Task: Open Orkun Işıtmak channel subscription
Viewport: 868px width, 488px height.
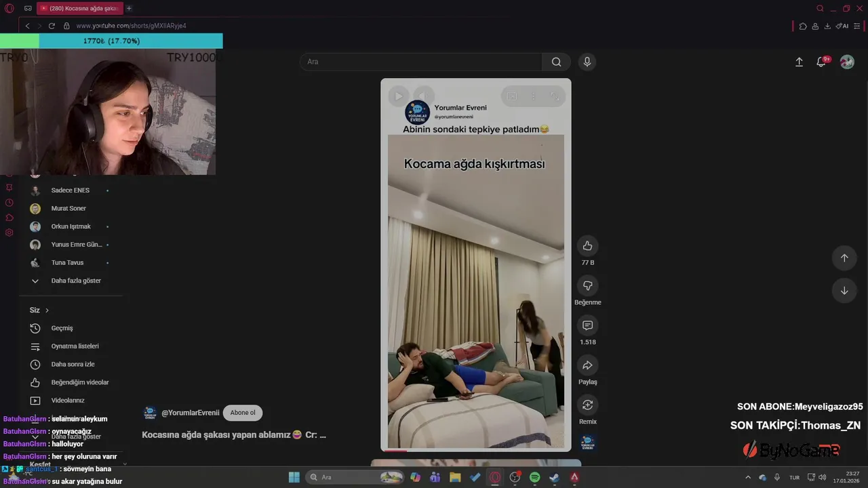Action: coord(71,226)
